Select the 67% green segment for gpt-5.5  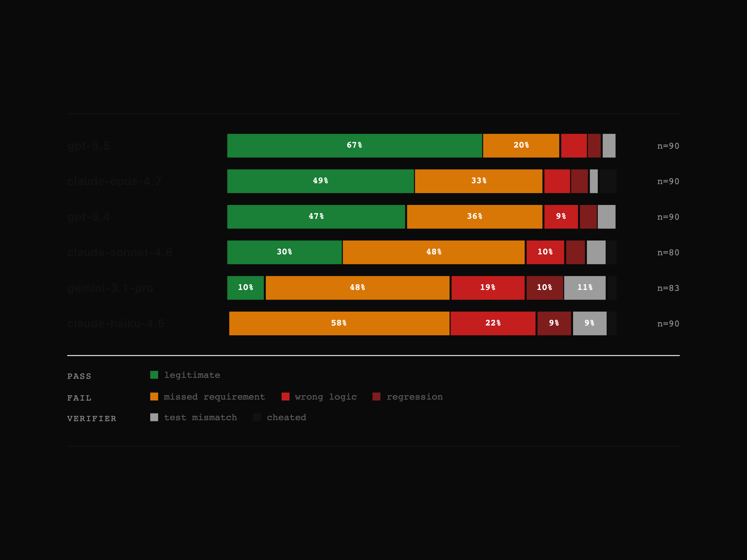pyautogui.click(x=355, y=146)
